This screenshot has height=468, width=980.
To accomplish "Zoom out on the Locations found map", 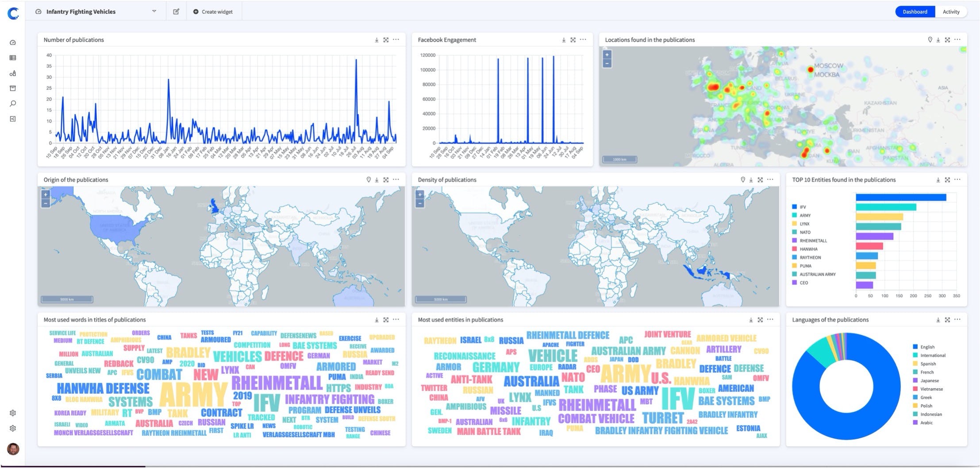I will click(x=607, y=63).
